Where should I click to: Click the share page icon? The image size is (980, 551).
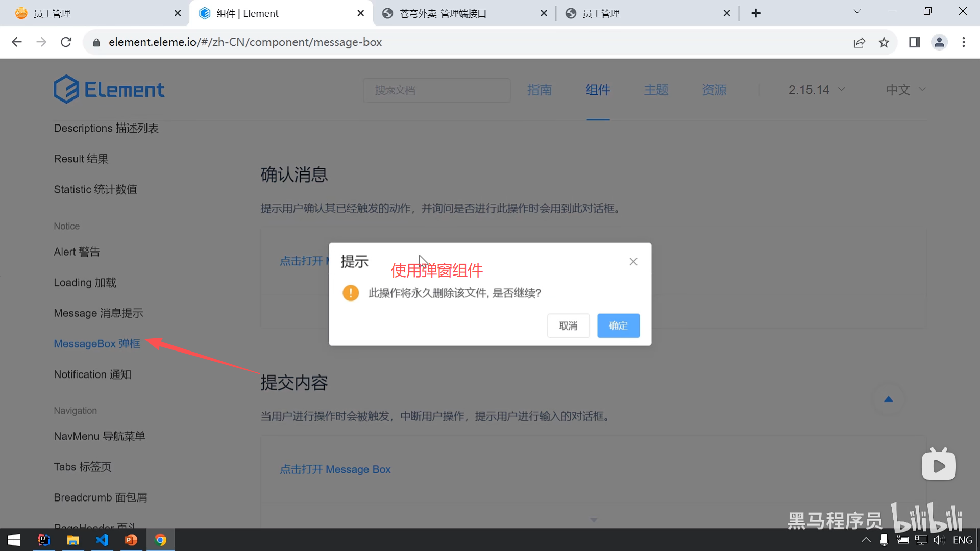pos(860,42)
